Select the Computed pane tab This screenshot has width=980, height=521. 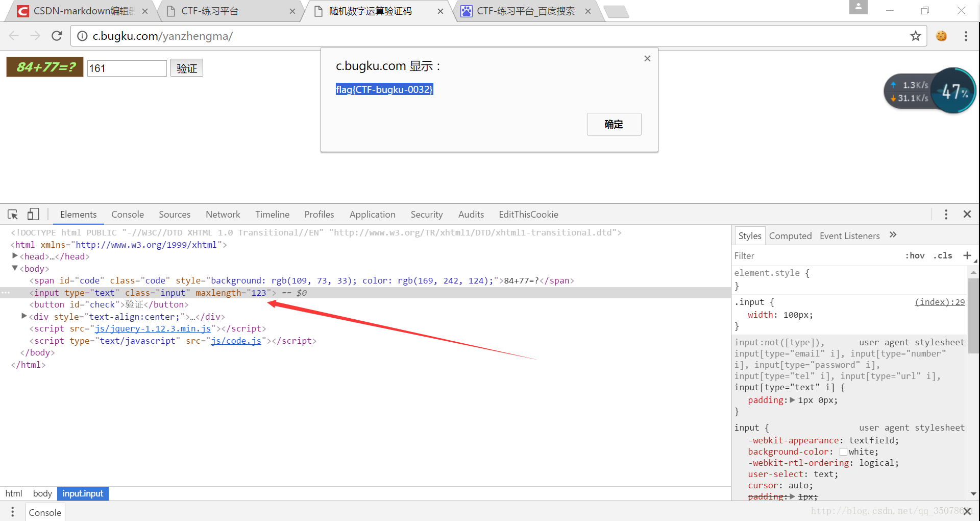(790, 235)
